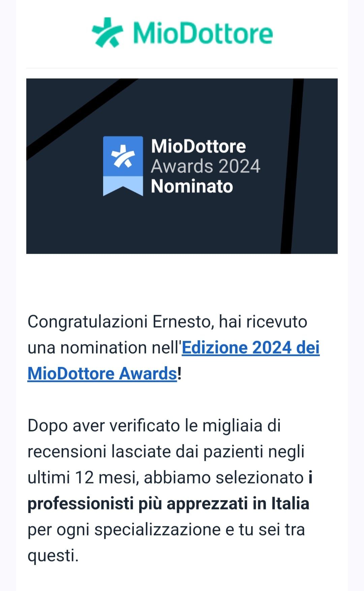
Task: Click the MioDottore wordmark in the header
Action: pyautogui.click(x=203, y=33)
